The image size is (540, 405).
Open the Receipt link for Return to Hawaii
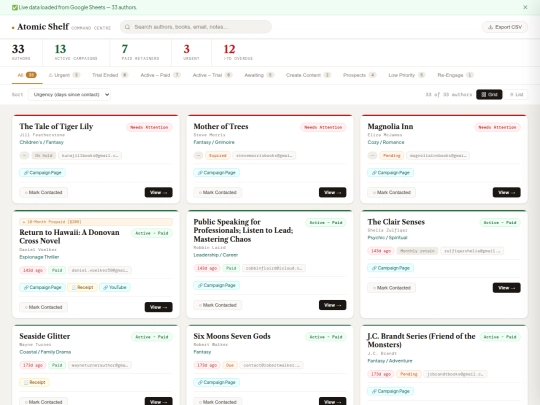click(x=83, y=287)
